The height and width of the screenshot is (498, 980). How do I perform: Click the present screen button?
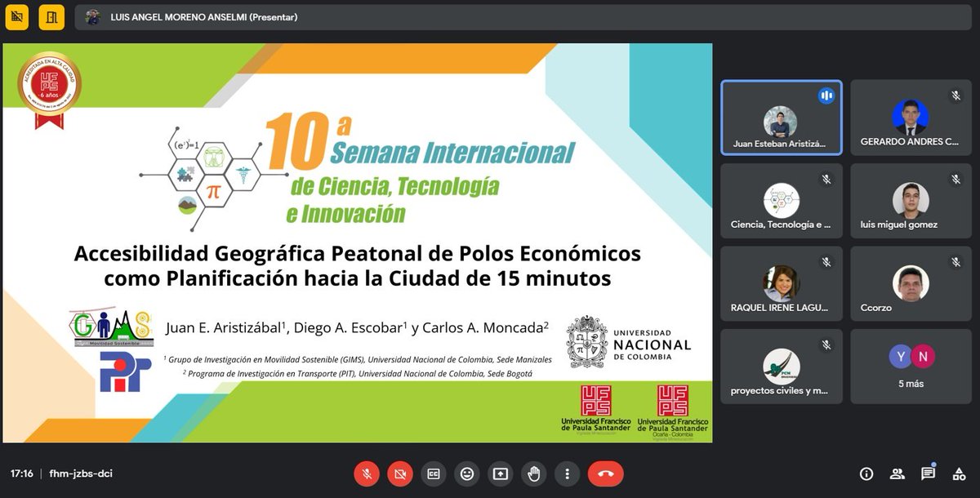500,474
